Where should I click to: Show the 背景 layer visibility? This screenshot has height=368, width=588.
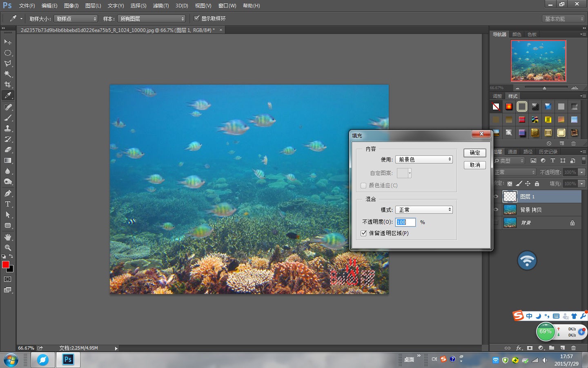pyautogui.click(x=496, y=223)
